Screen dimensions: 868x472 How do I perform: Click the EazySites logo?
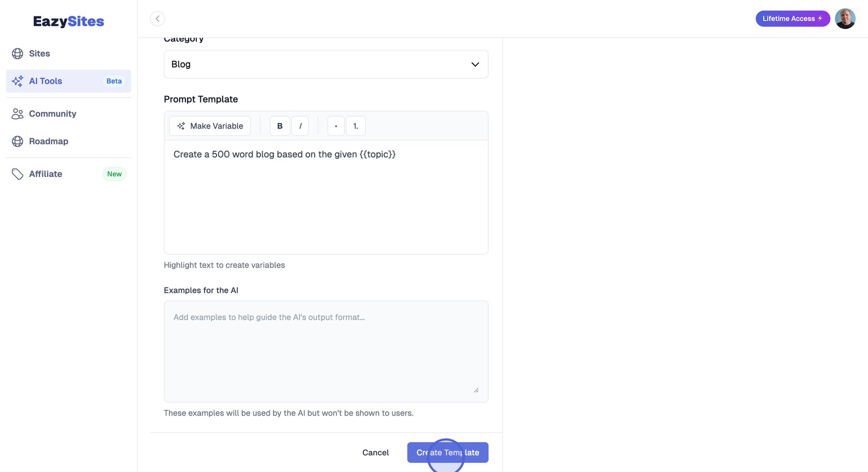coord(68,21)
